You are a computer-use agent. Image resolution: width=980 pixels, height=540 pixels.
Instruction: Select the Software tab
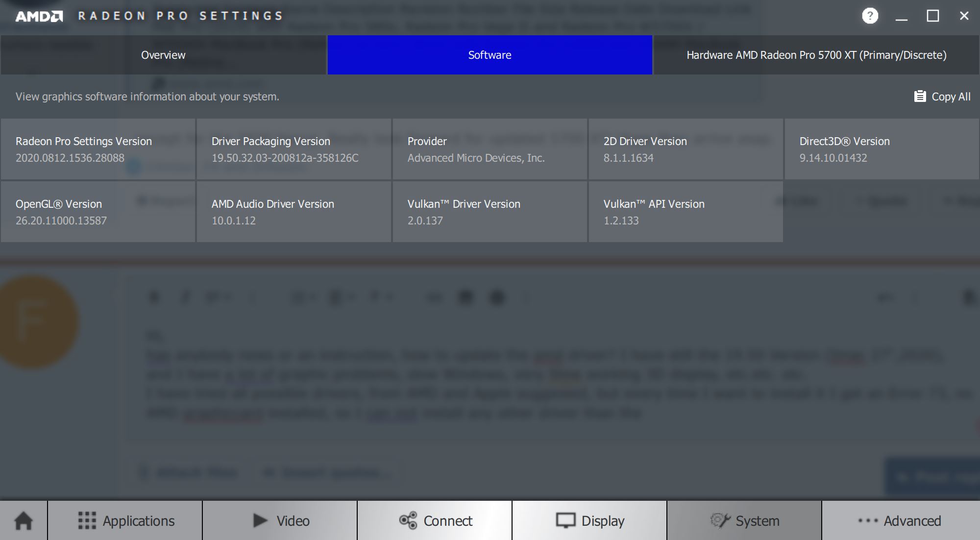(490, 55)
